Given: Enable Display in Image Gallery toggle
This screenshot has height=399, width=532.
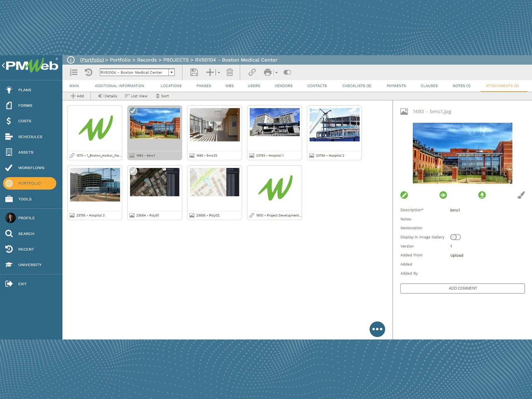Looking at the screenshot, I should [455, 237].
